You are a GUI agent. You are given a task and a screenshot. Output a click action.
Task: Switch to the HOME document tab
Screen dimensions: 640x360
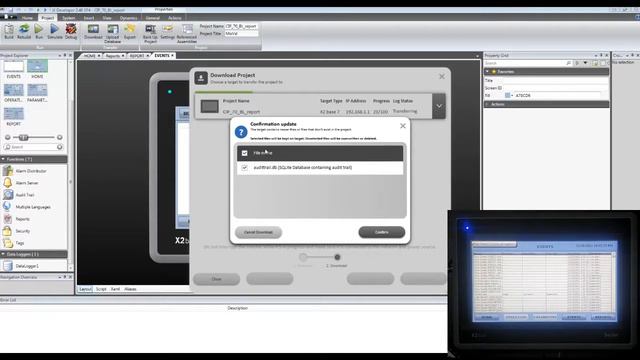[90, 56]
